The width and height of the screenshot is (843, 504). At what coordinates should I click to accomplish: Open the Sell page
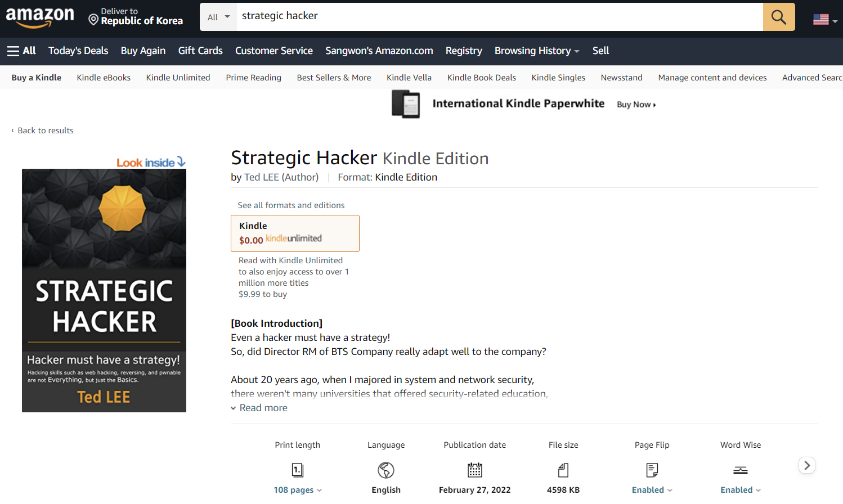pos(600,51)
